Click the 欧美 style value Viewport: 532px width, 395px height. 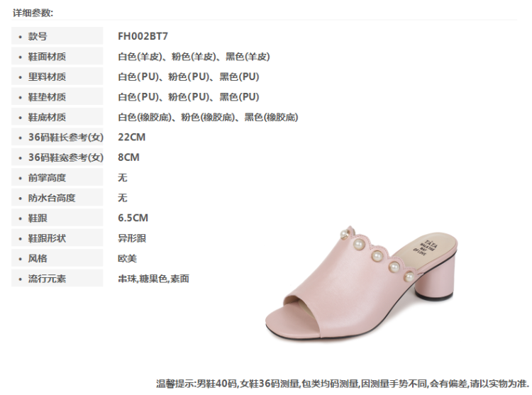pyautogui.click(x=127, y=258)
